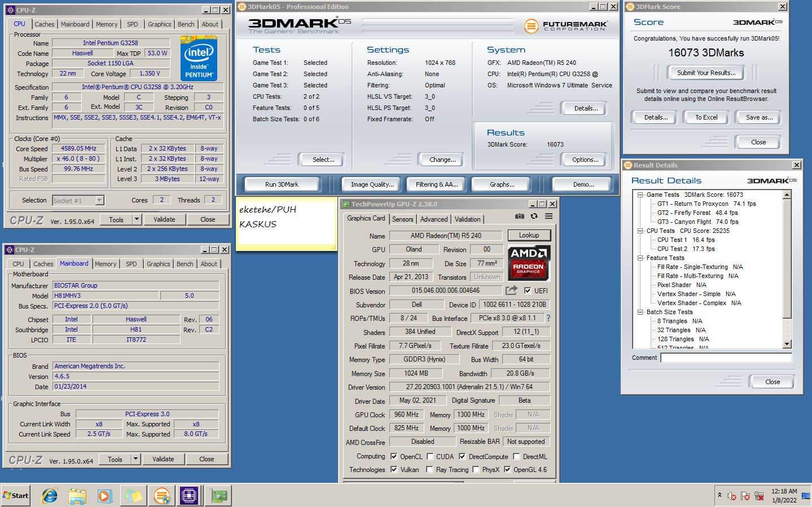The width and height of the screenshot is (812, 507).
Task: Click the taskbar clock showing 12:18 AM
Action: (784, 496)
